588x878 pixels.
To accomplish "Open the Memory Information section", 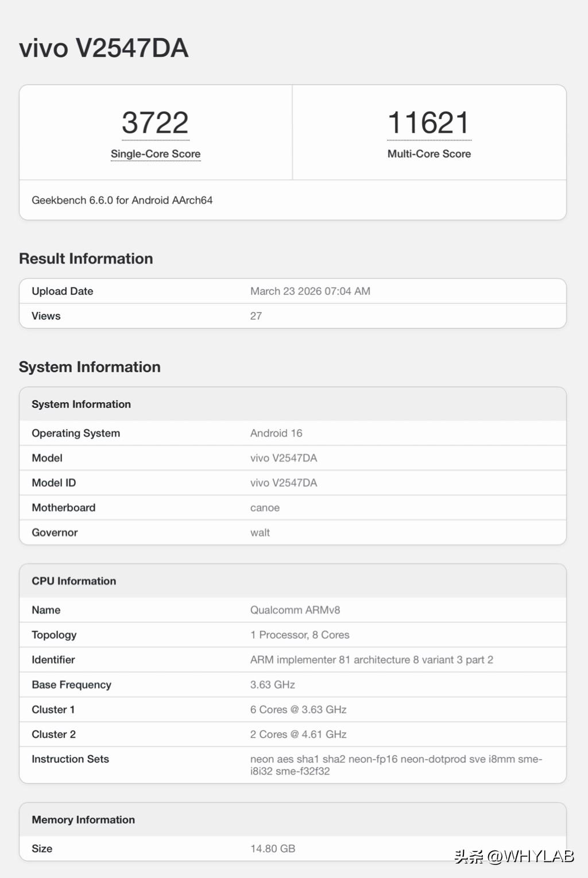I will tap(83, 819).
